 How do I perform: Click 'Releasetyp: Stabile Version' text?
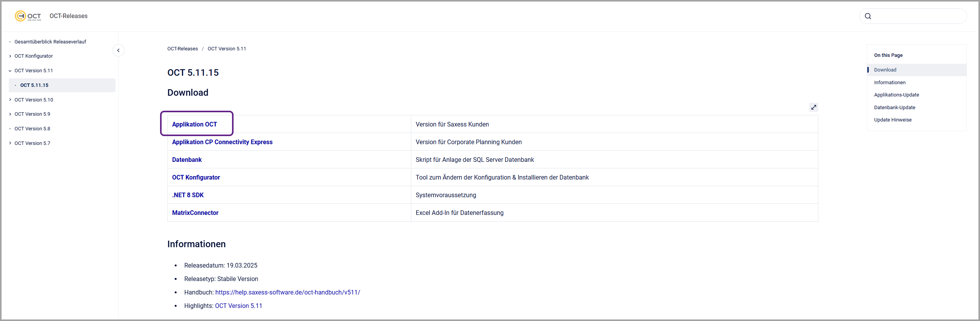click(221, 279)
